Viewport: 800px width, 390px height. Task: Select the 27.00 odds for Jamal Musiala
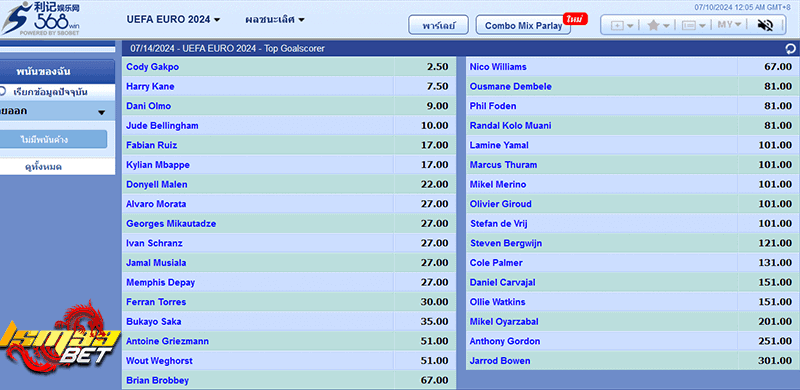pos(435,263)
